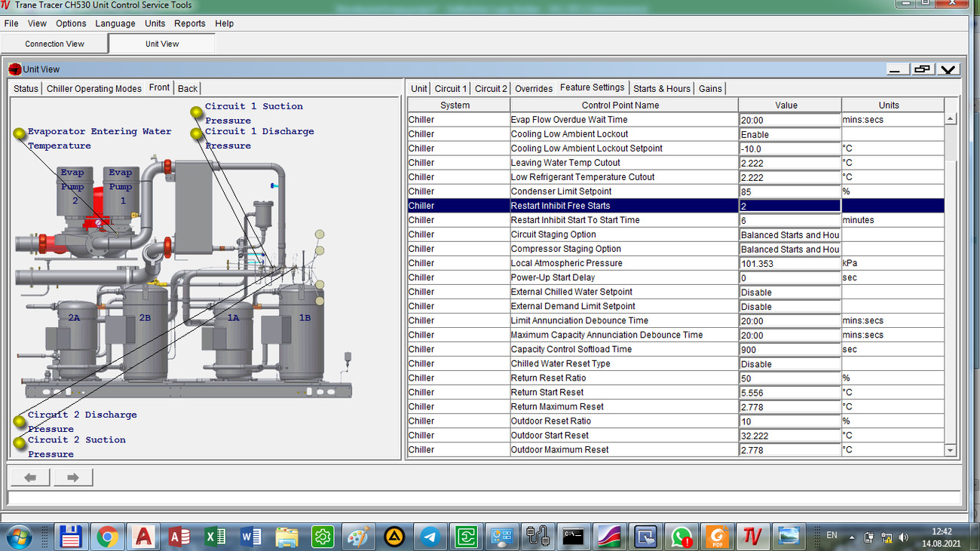
Task: Open the External Chilled Water Setpoint Disable value
Action: (789, 292)
